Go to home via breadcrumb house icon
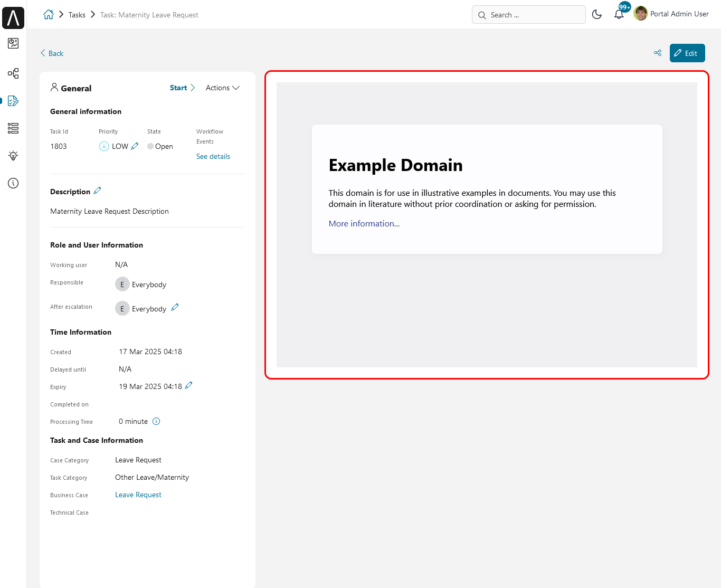This screenshot has height=588, width=721. click(x=49, y=15)
